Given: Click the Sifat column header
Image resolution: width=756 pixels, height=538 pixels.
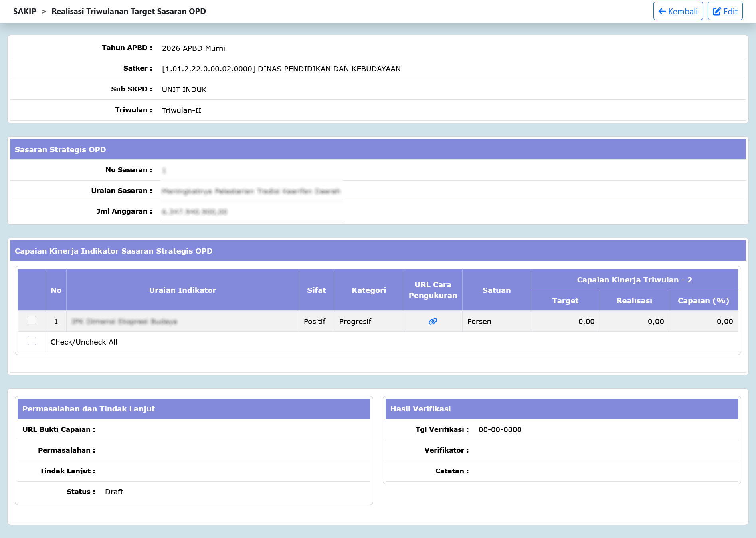Looking at the screenshot, I should (x=316, y=290).
